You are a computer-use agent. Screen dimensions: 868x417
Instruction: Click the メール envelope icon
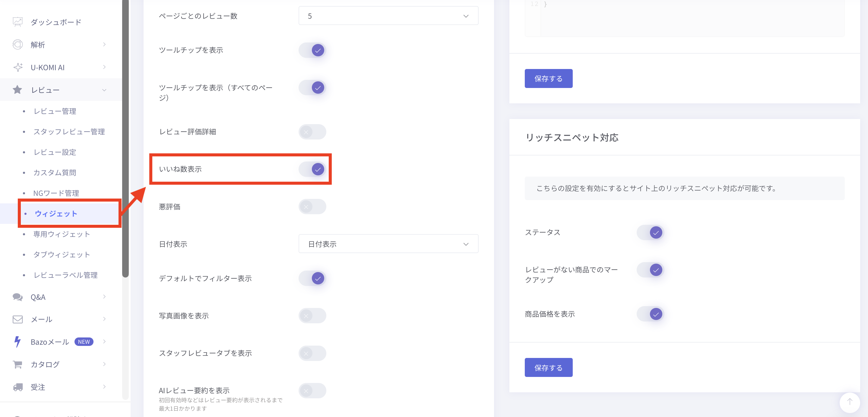[17, 319]
